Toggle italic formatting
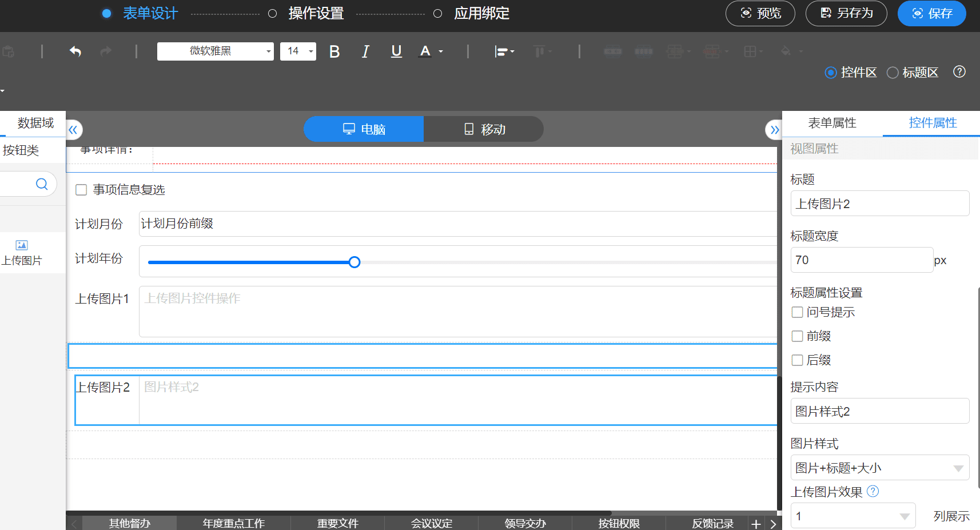The width and height of the screenshot is (980, 530). tap(365, 51)
